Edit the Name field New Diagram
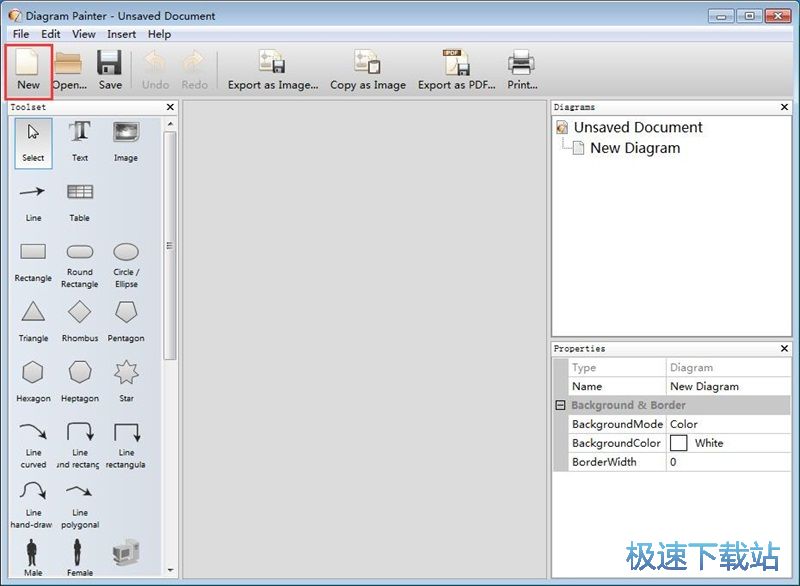Screen dimensions: 800x586 coord(728,386)
